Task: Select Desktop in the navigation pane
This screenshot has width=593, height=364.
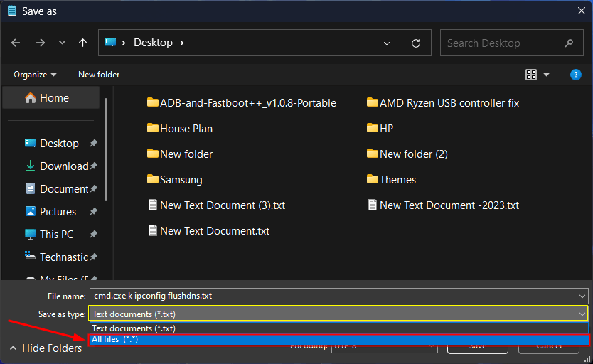Action: (52, 144)
